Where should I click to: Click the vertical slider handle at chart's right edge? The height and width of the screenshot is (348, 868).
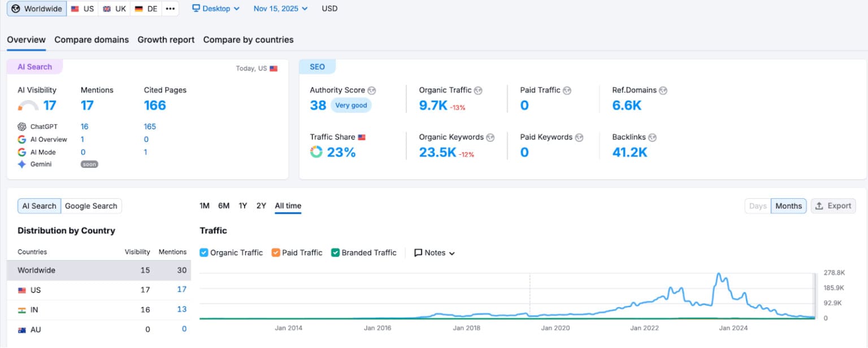coord(815,295)
